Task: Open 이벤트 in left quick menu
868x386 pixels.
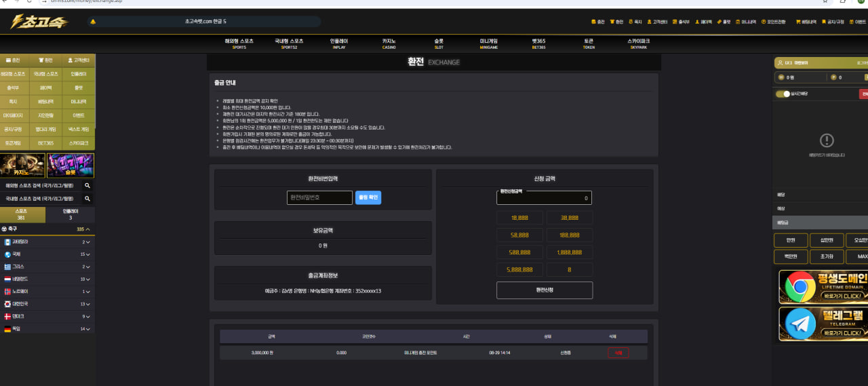Action: point(79,115)
